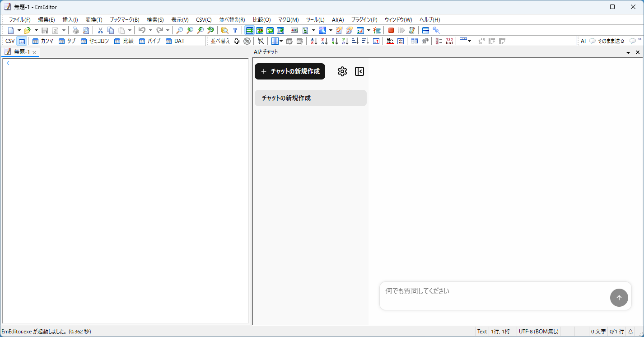This screenshot has width=644, height=337.
Task: Open the マクロ(M) menu
Action: [x=289, y=20]
